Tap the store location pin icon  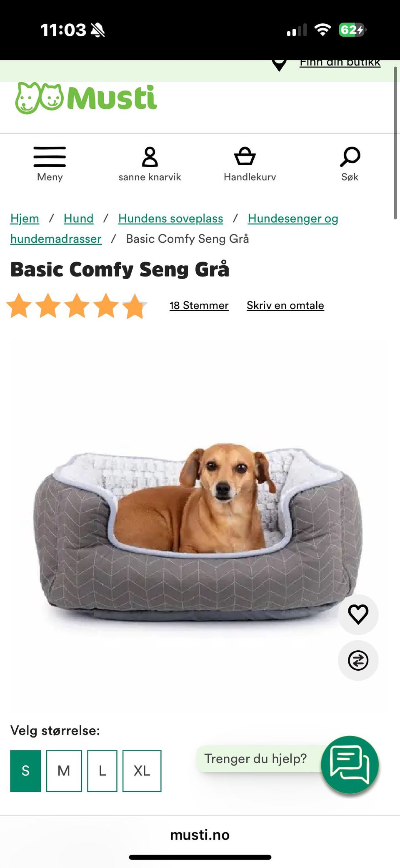click(x=279, y=65)
